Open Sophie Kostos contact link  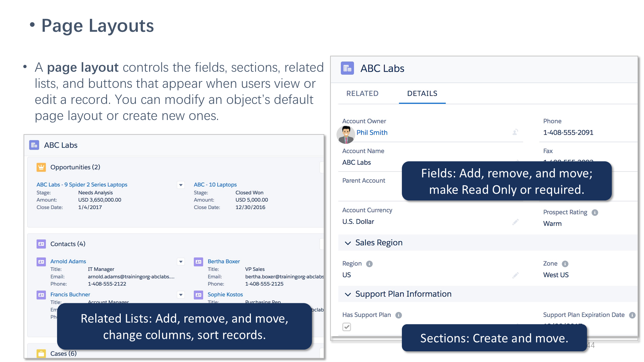pos(225,295)
